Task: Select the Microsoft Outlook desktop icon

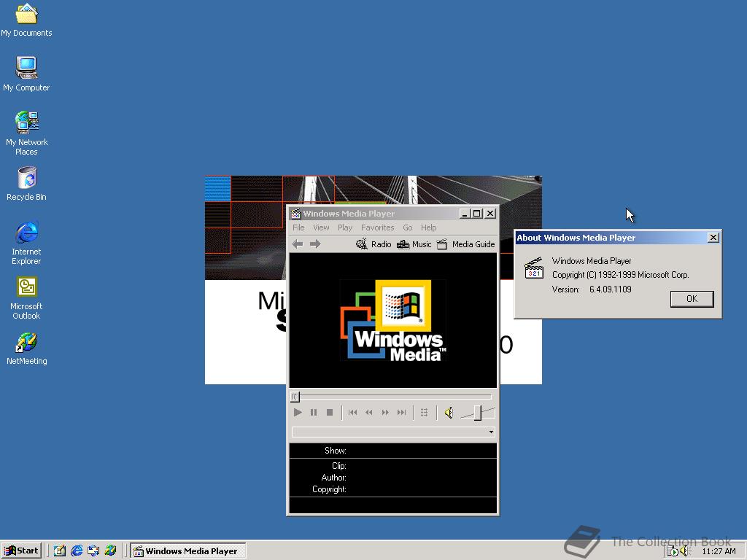Action: pos(27,298)
